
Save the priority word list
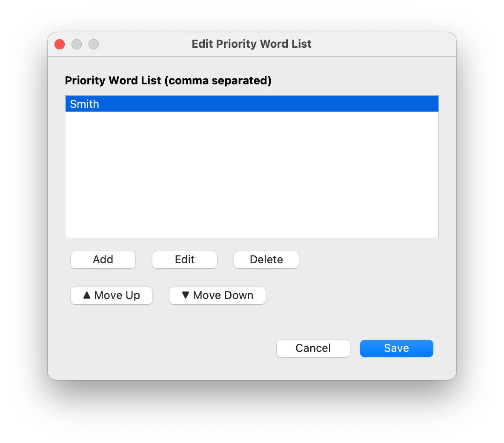pos(397,348)
